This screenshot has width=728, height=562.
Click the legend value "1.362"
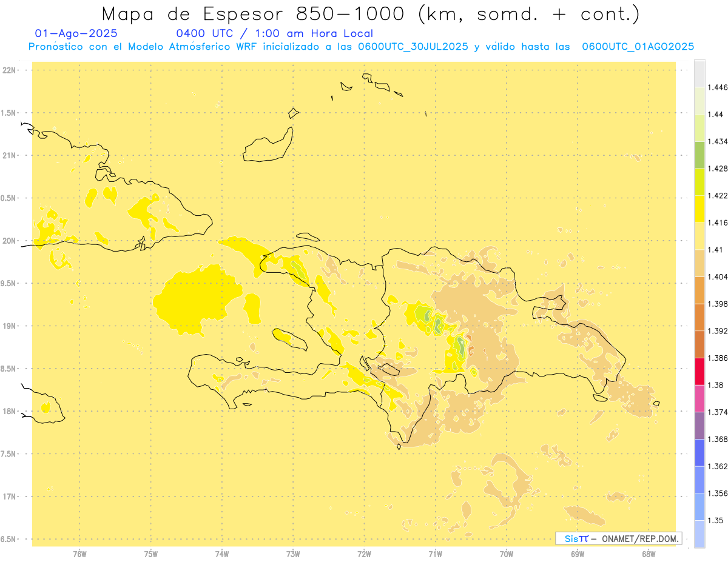[x=717, y=466]
